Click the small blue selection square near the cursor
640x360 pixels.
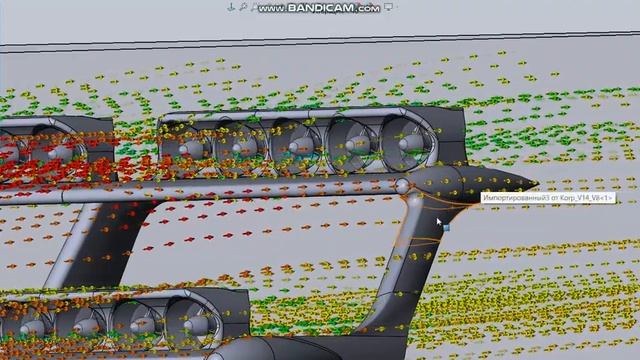pos(447,228)
